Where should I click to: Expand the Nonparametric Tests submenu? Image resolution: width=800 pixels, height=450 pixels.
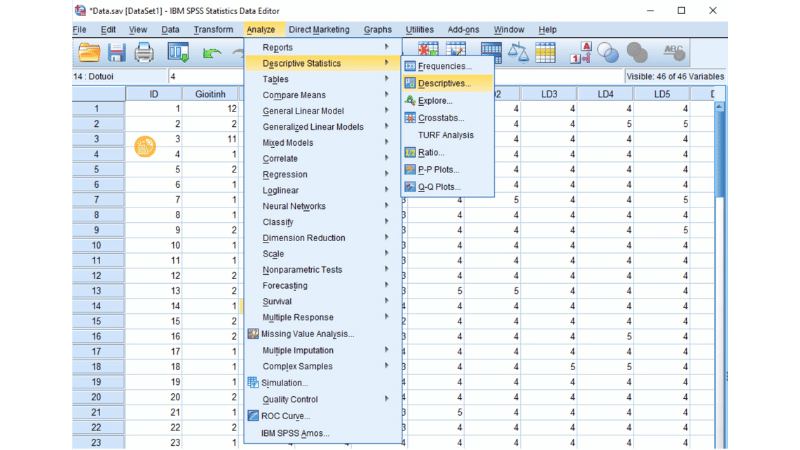pos(302,270)
